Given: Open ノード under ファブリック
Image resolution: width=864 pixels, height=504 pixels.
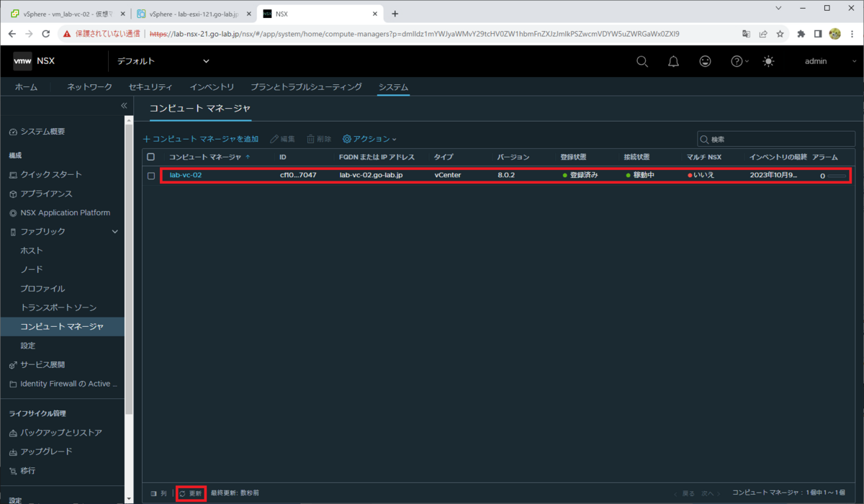Looking at the screenshot, I should [x=32, y=269].
